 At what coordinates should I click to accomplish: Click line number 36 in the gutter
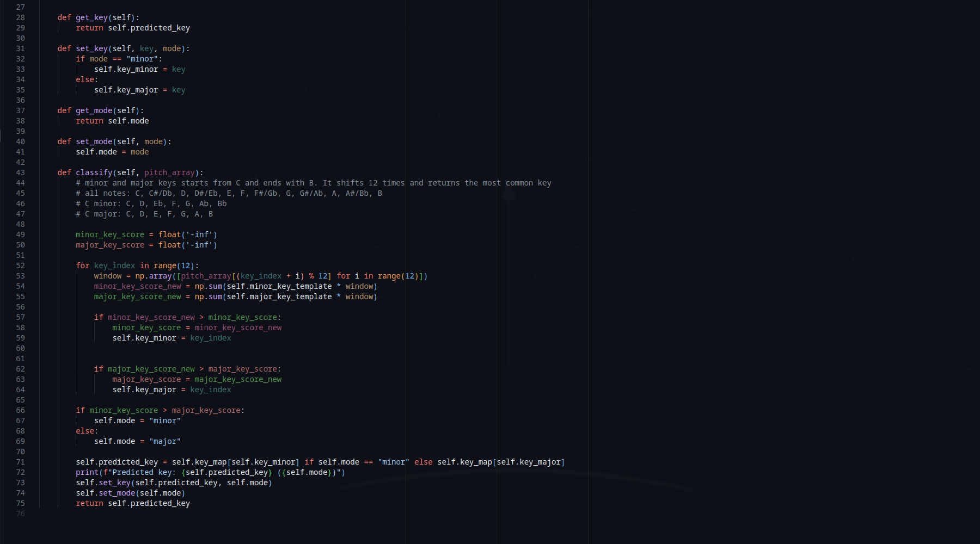click(x=20, y=100)
